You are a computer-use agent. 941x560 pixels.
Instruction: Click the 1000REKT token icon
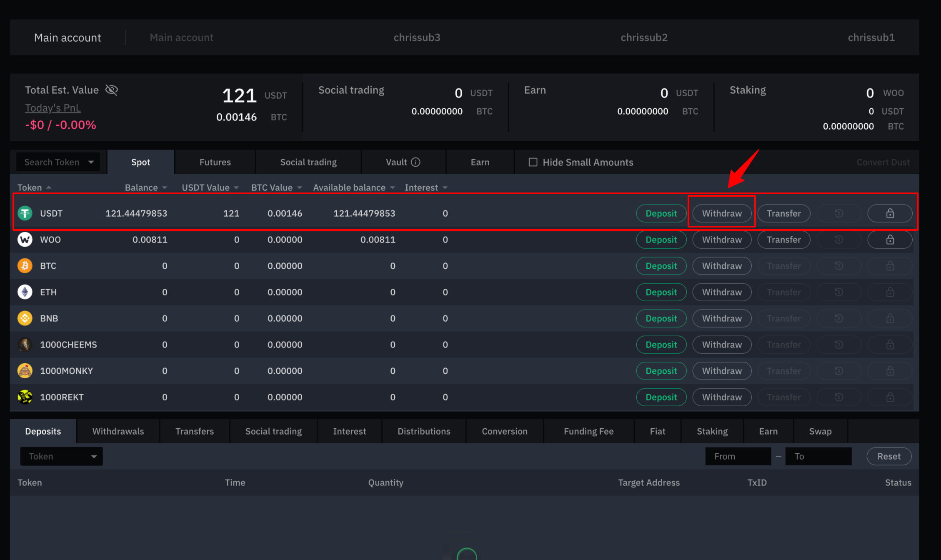point(25,397)
